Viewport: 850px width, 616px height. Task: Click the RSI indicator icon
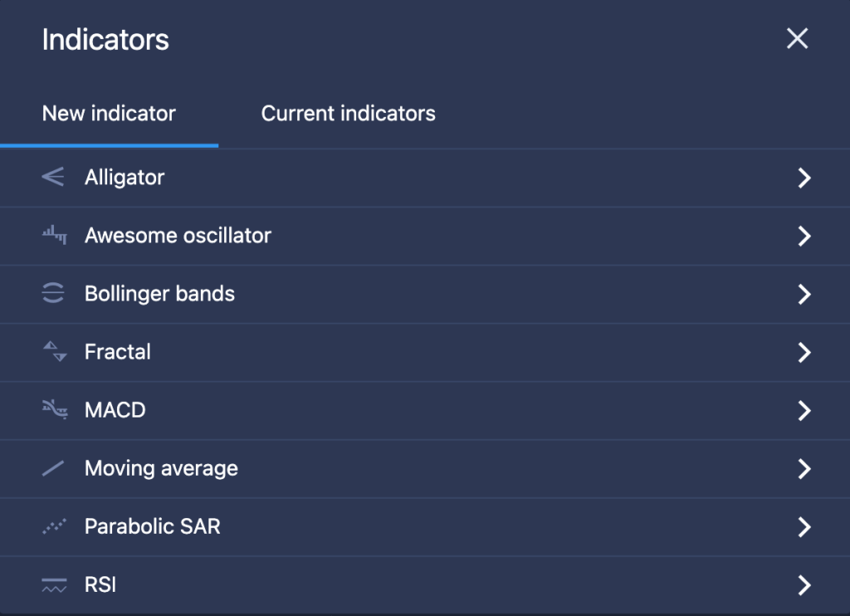pos(54,585)
